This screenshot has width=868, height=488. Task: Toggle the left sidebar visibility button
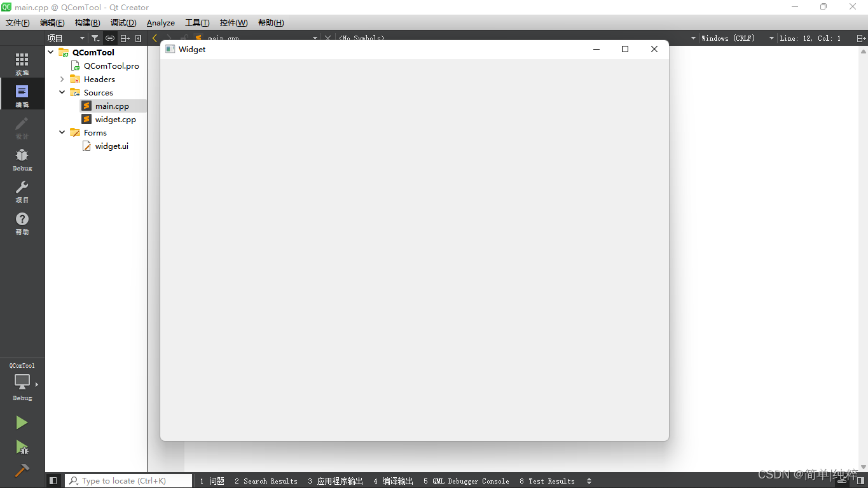(x=53, y=481)
